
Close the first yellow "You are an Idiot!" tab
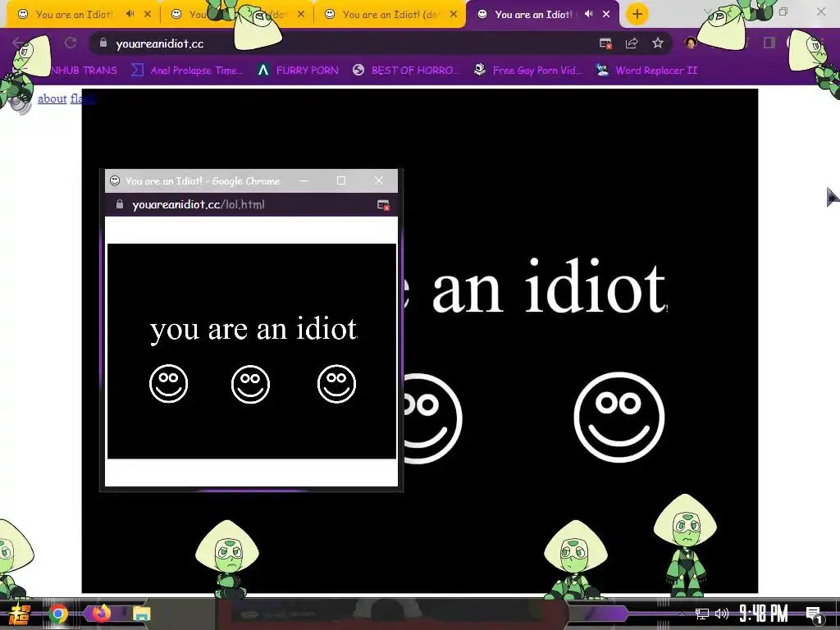148,15
